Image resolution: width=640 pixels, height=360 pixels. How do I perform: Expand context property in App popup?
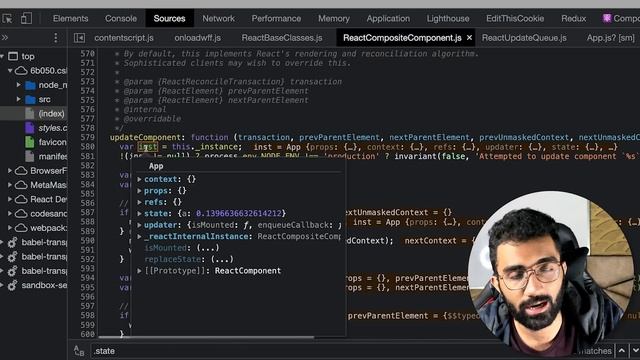tap(140, 179)
